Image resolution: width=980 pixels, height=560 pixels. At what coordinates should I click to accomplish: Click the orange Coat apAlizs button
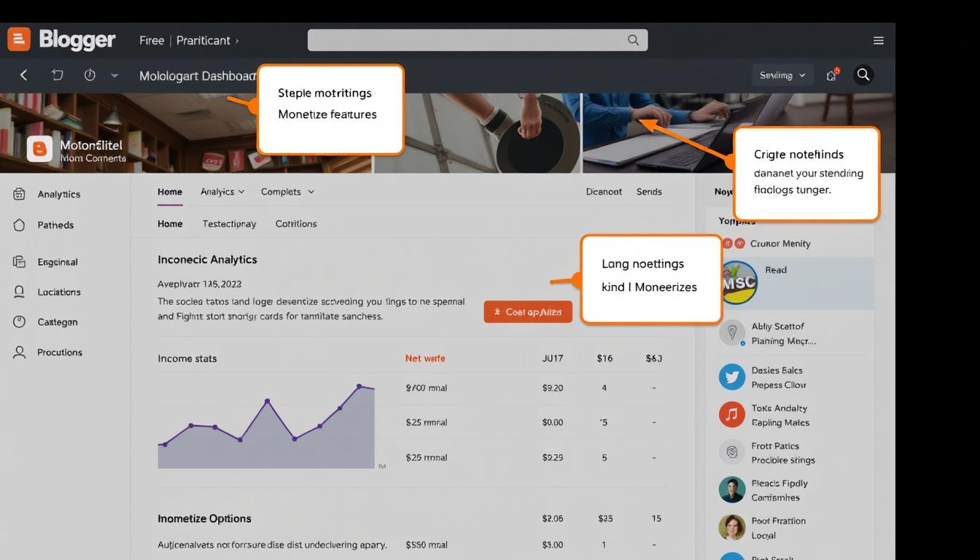(528, 312)
